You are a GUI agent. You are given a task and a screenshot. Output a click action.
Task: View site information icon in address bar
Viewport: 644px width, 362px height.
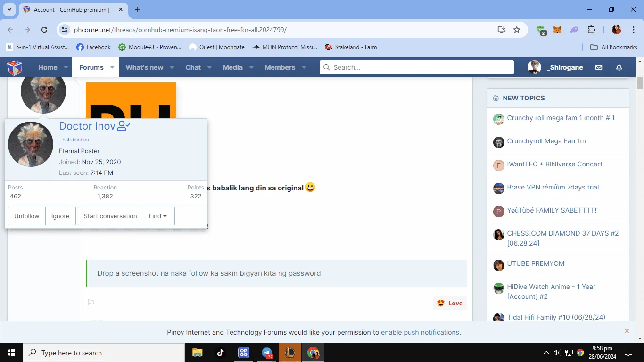[65, 30]
